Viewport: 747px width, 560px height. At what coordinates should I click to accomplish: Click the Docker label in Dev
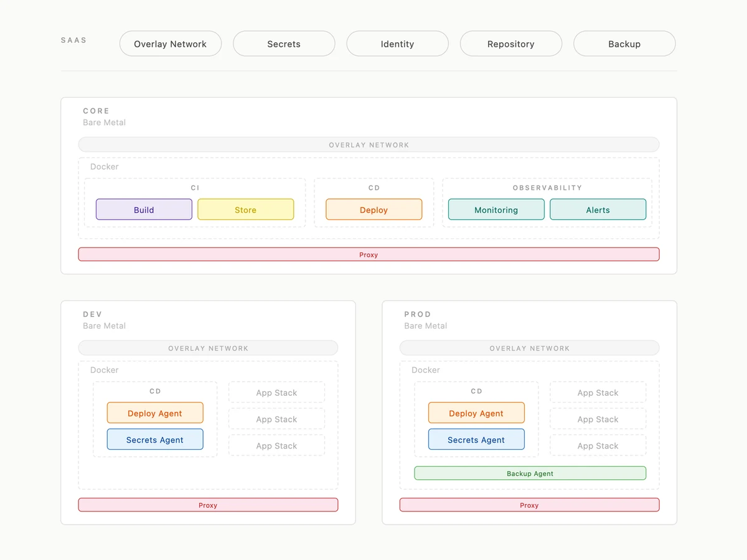point(104,370)
